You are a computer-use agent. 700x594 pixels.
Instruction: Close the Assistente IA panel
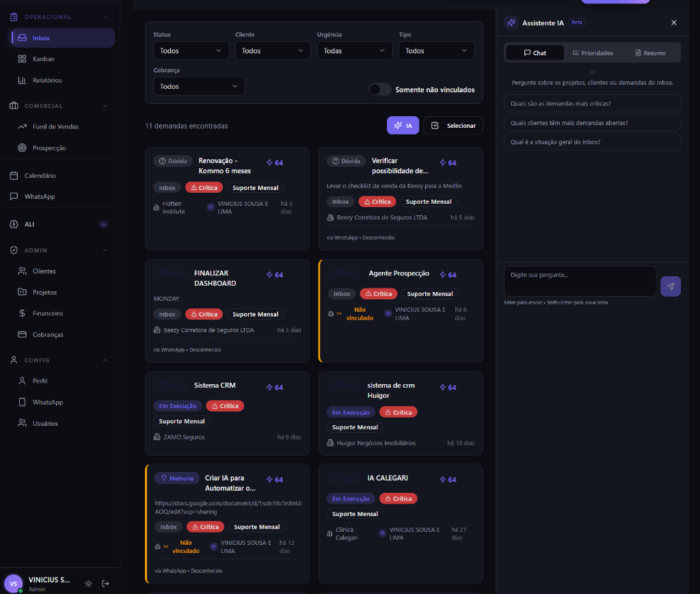coord(673,23)
